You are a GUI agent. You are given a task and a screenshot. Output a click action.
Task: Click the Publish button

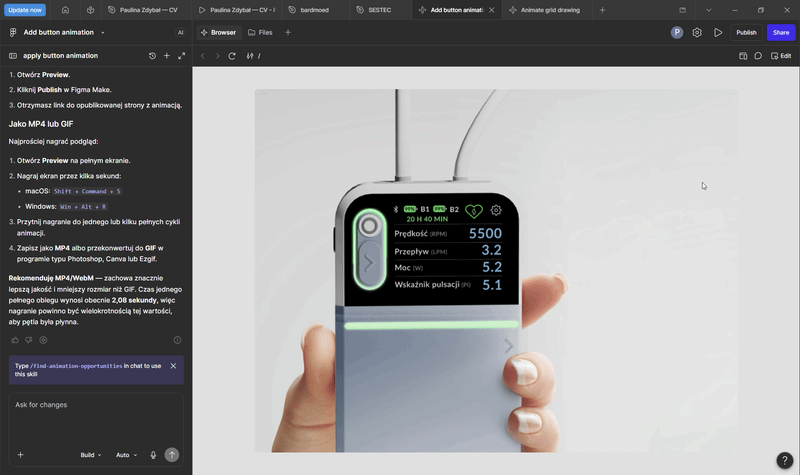tap(746, 32)
